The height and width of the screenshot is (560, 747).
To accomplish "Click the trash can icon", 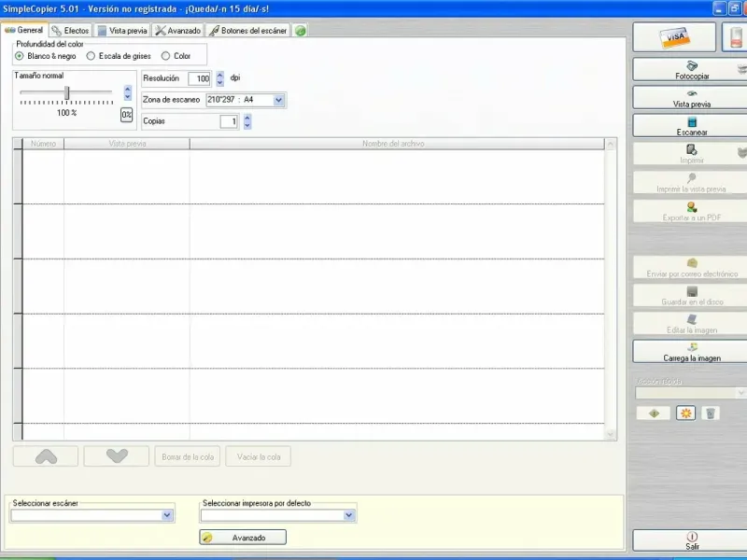I will [x=710, y=413].
